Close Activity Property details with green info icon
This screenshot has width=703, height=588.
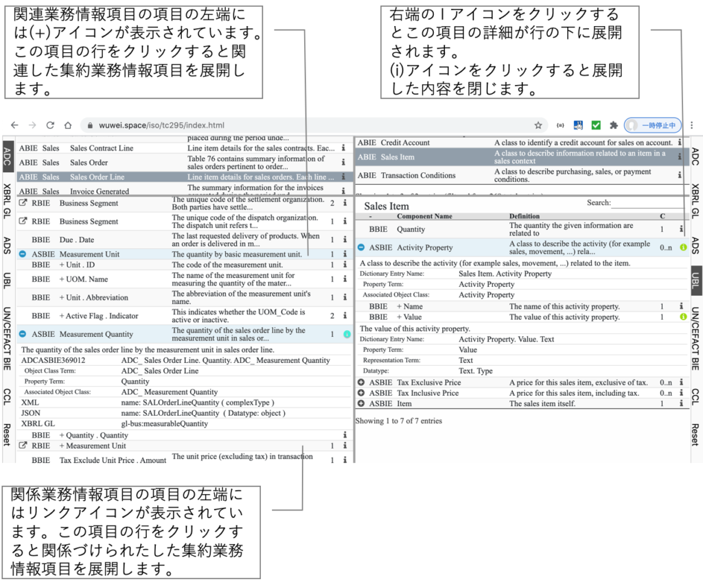pyautogui.click(x=683, y=248)
